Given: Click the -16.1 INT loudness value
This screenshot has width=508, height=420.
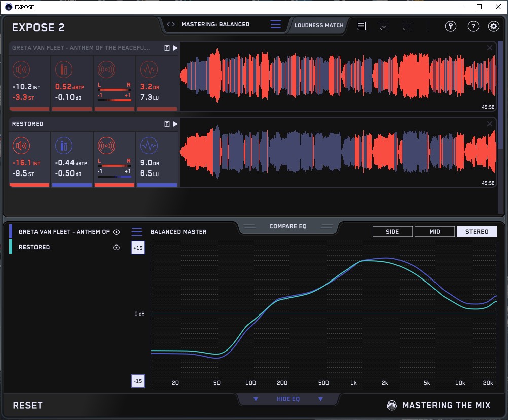Looking at the screenshot, I should 26,163.
